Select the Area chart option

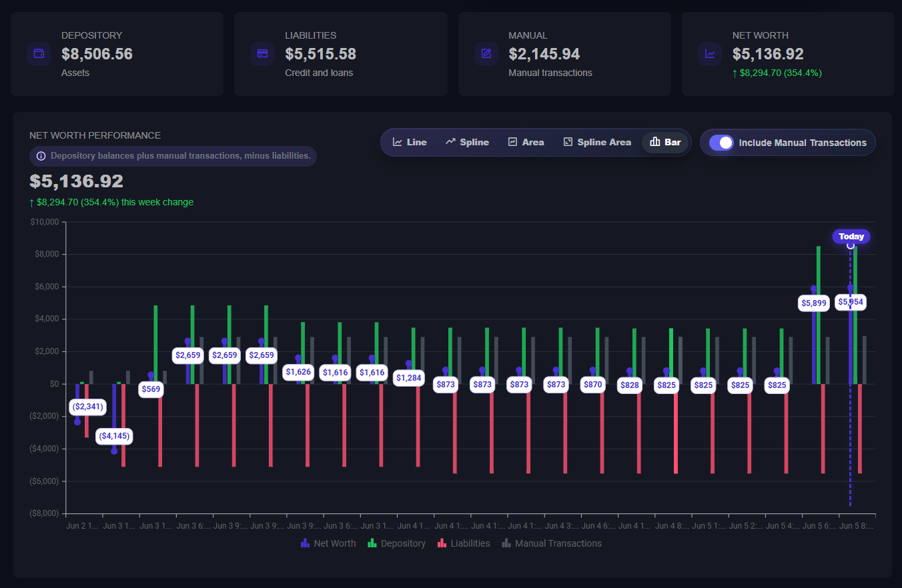tap(526, 142)
